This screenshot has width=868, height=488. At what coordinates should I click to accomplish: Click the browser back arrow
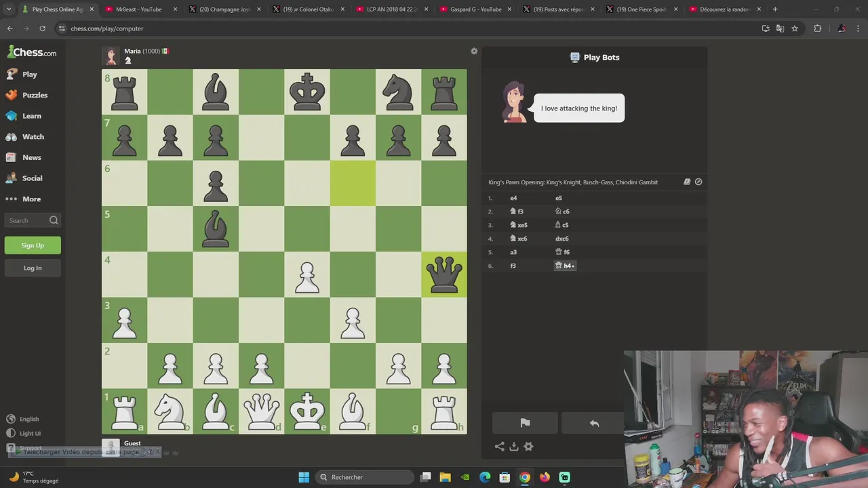pos(9,28)
